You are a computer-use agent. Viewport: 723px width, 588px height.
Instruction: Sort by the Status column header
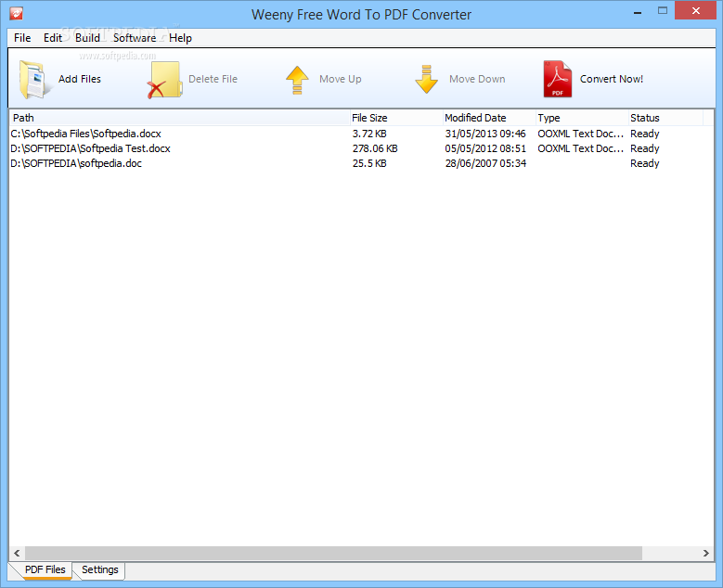point(665,118)
